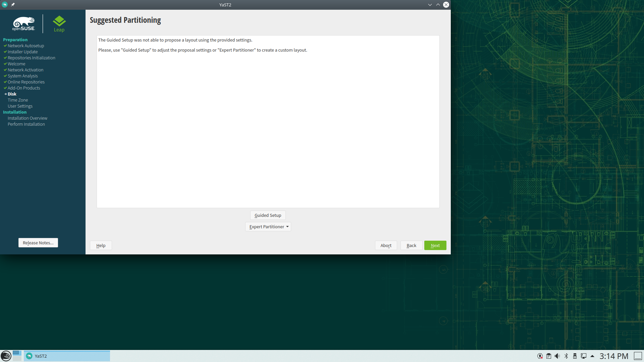
Task: Click the titlebar keep-below chevron button
Action: click(x=430, y=5)
